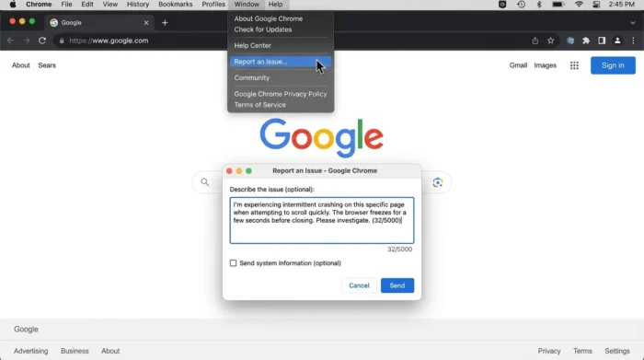Screen dimensions: 644x360
Task: Open the Time Machine icon in the menu bar
Action: click(522, 5)
